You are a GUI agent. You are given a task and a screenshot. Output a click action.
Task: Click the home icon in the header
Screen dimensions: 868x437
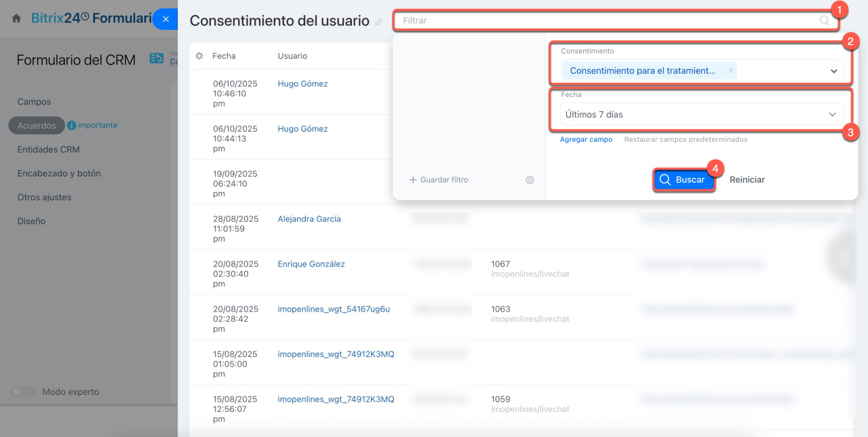point(16,19)
